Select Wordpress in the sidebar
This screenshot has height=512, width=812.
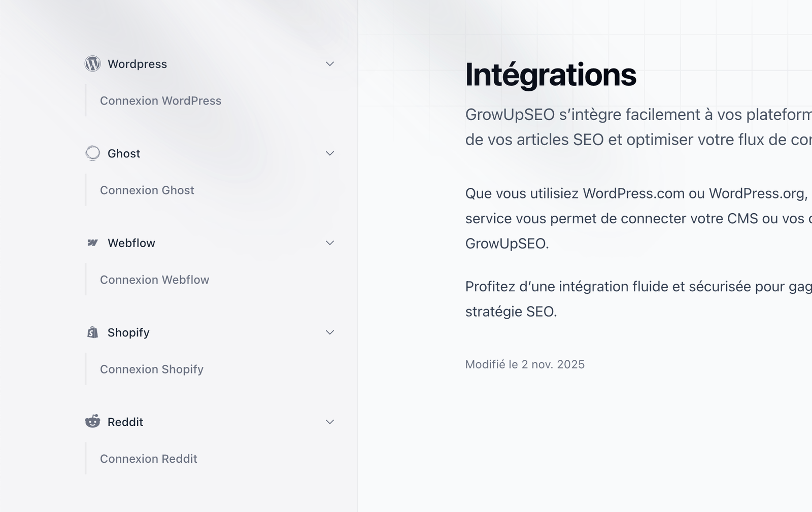tap(137, 64)
